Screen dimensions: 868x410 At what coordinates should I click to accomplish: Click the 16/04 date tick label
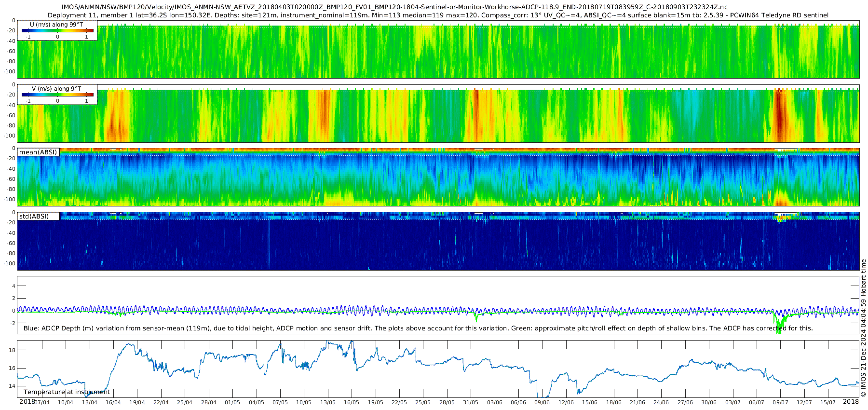113,402
